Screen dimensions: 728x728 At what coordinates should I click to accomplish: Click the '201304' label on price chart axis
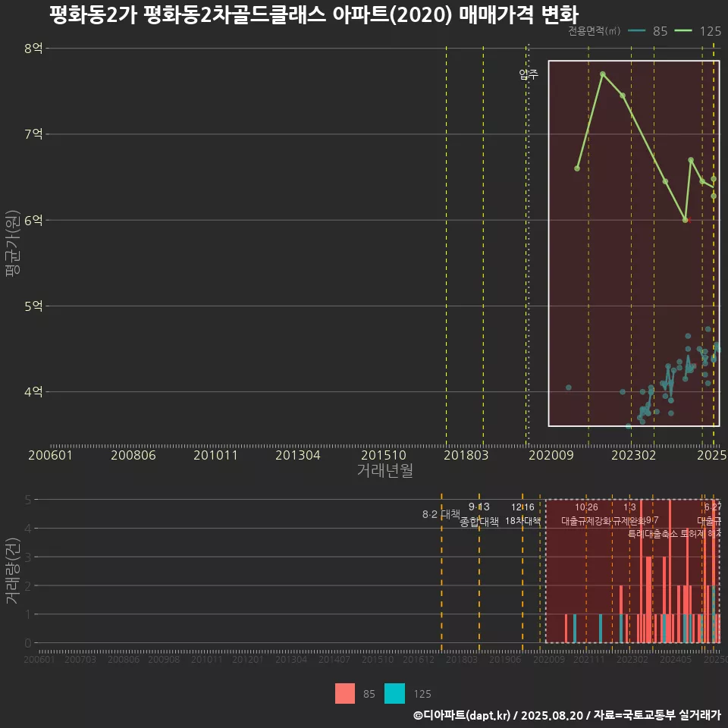298,455
